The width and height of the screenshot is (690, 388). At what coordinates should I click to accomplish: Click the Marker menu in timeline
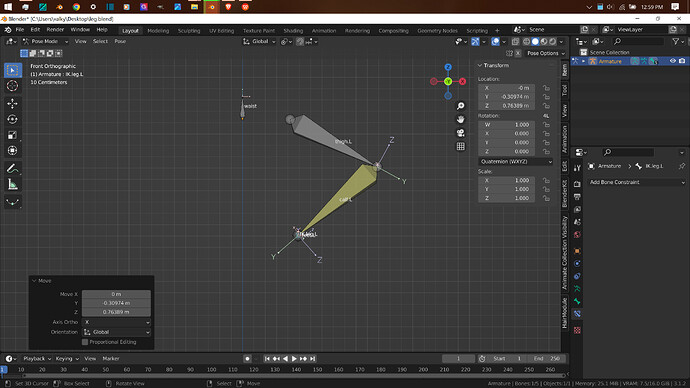click(111, 359)
